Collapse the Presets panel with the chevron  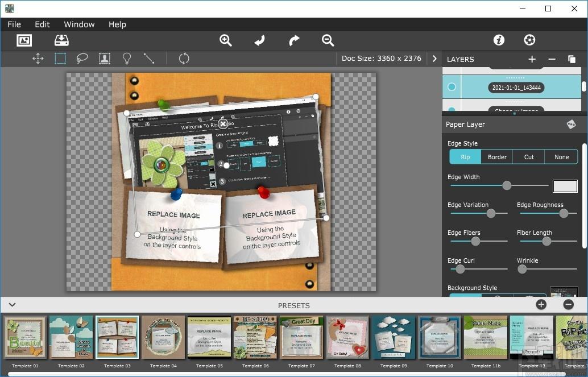tap(12, 305)
